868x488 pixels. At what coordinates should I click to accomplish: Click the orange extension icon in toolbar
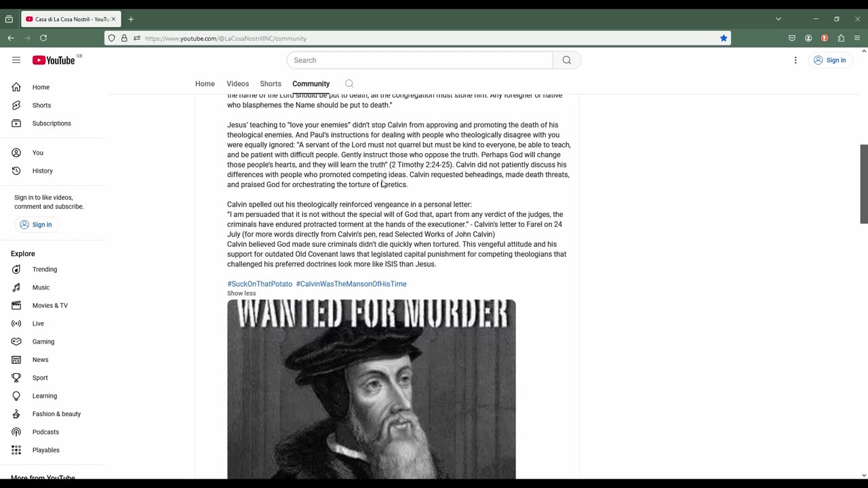click(x=825, y=38)
